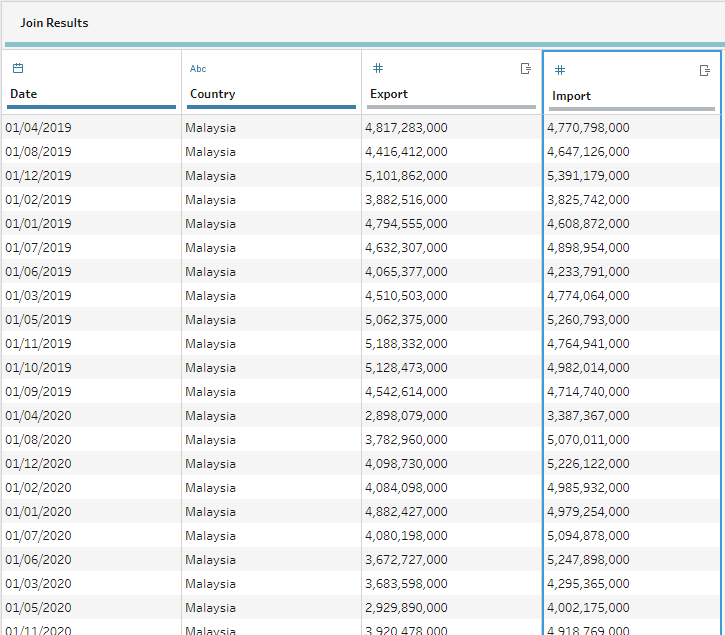This screenshot has width=725, height=635.
Task: Select Import value 5,391,179,000
Action: tap(588, 176)
